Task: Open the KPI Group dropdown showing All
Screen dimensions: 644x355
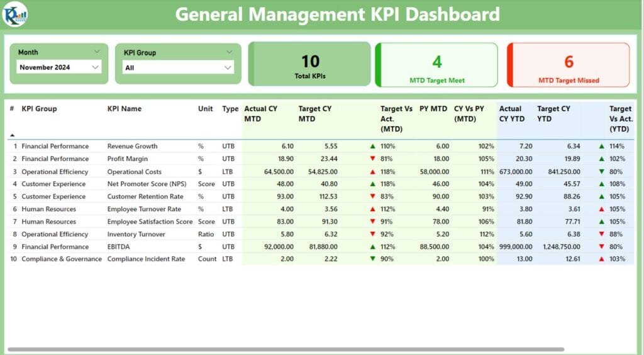Action: (178, 68)
